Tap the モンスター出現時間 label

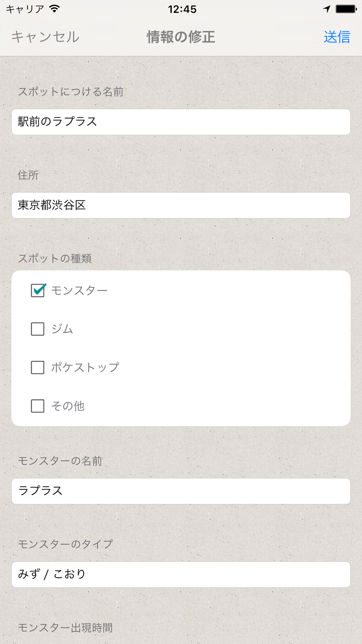(67, 628)
